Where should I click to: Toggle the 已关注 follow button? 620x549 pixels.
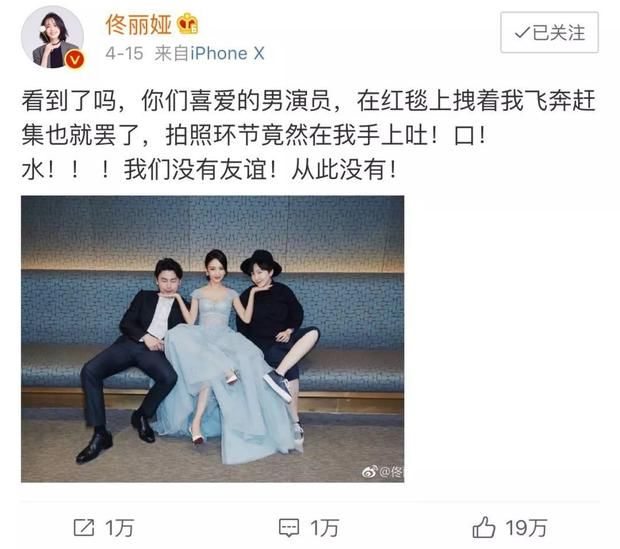[549, 32]
